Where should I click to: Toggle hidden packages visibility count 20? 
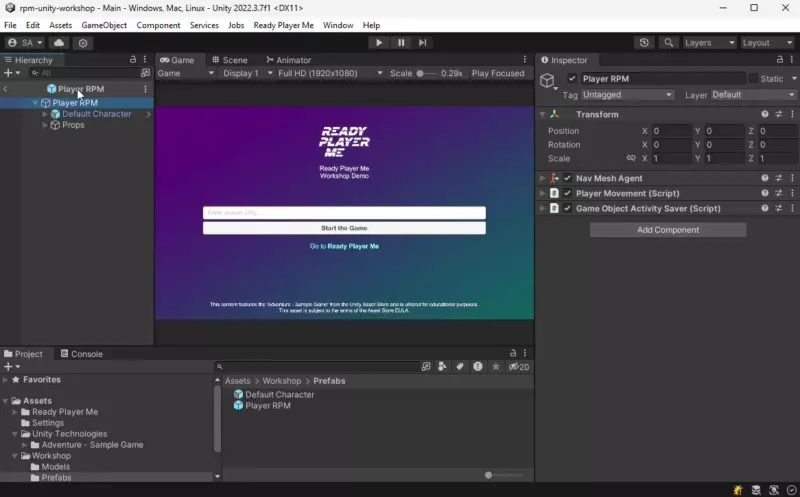[x=519, y=366]
